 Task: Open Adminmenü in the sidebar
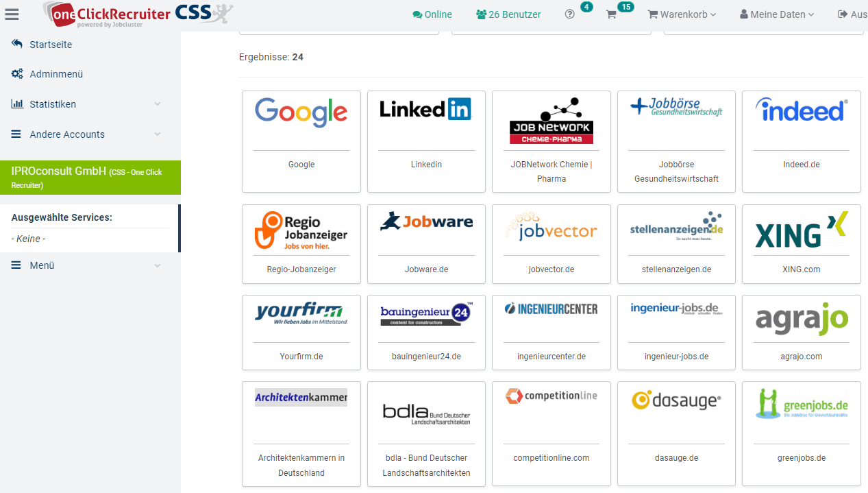(x=56, y=74)
